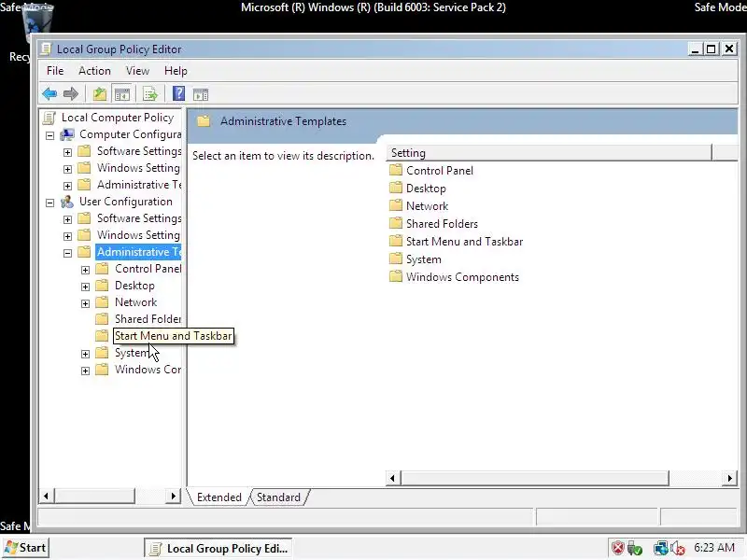The width and height of the screenshot is (747, 560).
Task: Switch to the Standard tab
Action: click(278, 497)
